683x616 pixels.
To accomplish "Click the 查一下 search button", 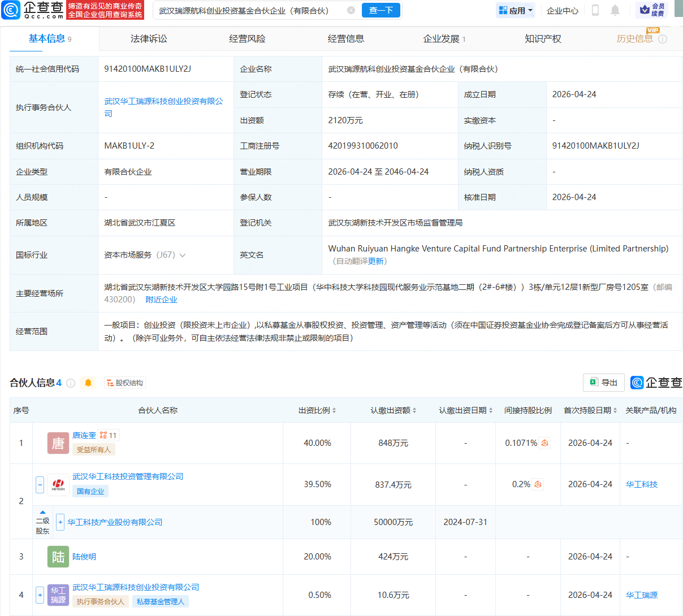I will (381, 10).
